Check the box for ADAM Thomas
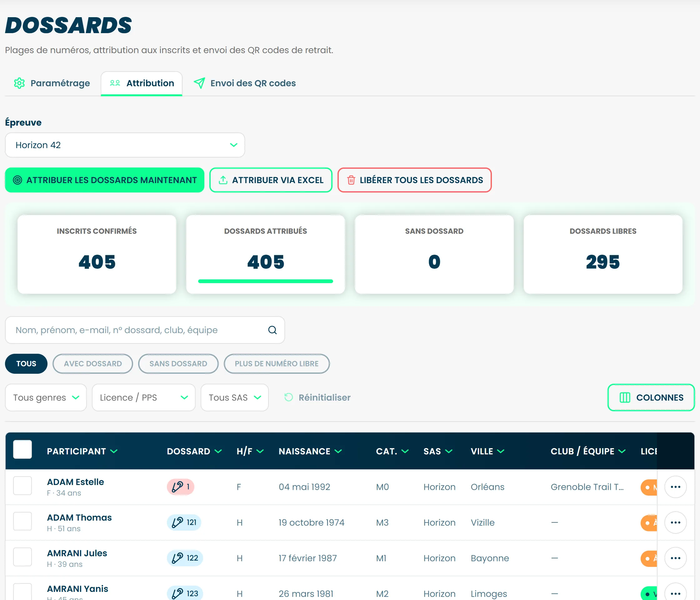700x600 pixels. pos(22,521)
